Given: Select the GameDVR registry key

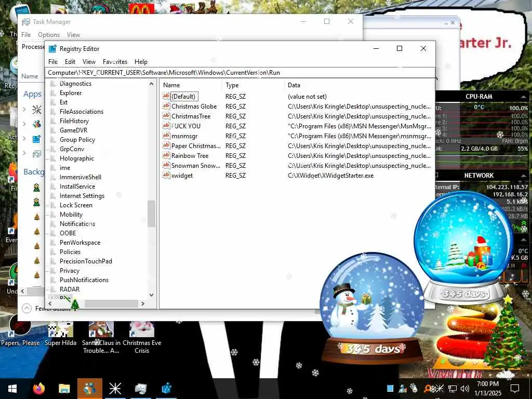Looking at the screenshot, I should (73, 130).
